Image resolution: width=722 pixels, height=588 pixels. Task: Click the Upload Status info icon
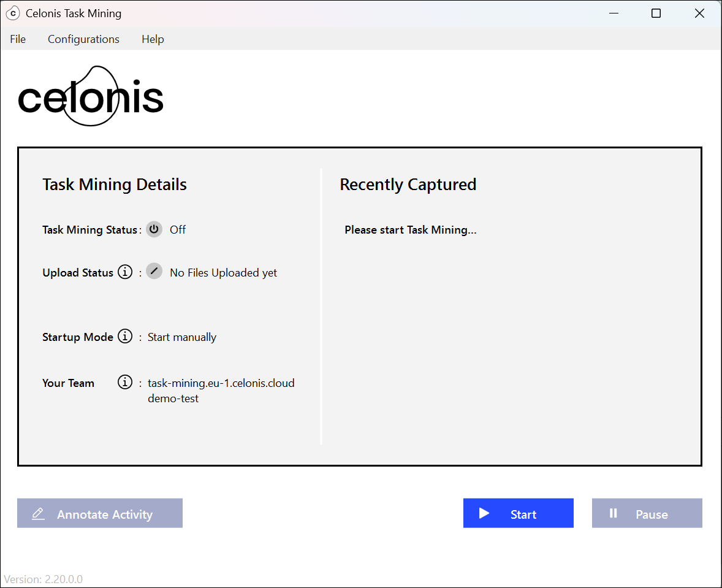click(124, 272)
